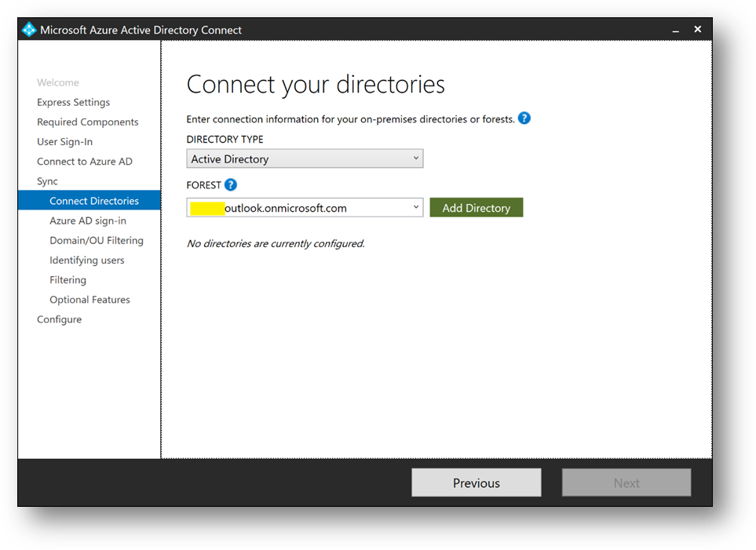Image resolution: width=756 pixels, height=550 pixels.
Task: Select the Welcome step in sidebar
Action: pyautogui.click(x=58, y=82)
